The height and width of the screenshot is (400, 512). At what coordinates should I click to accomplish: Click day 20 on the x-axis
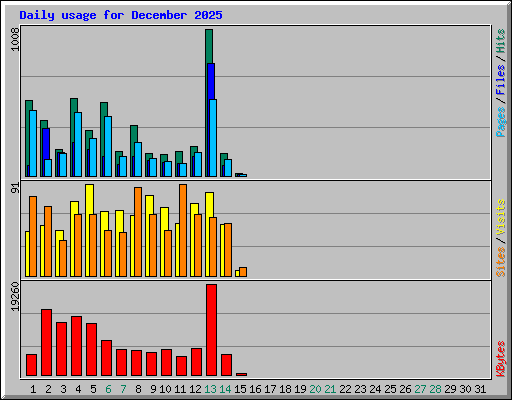tap(315, 389)
